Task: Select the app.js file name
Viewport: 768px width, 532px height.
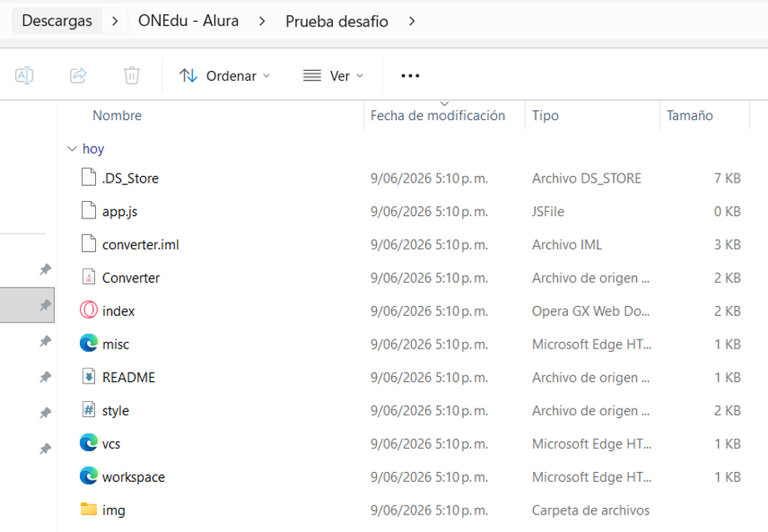Action: 120,212
